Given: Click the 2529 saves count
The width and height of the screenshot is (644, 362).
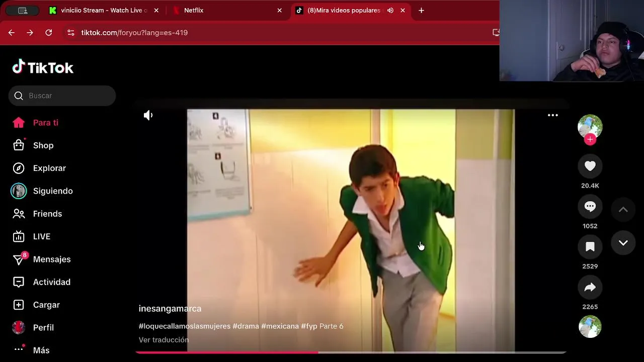Looking at the screenshot, I should point(590,266).
